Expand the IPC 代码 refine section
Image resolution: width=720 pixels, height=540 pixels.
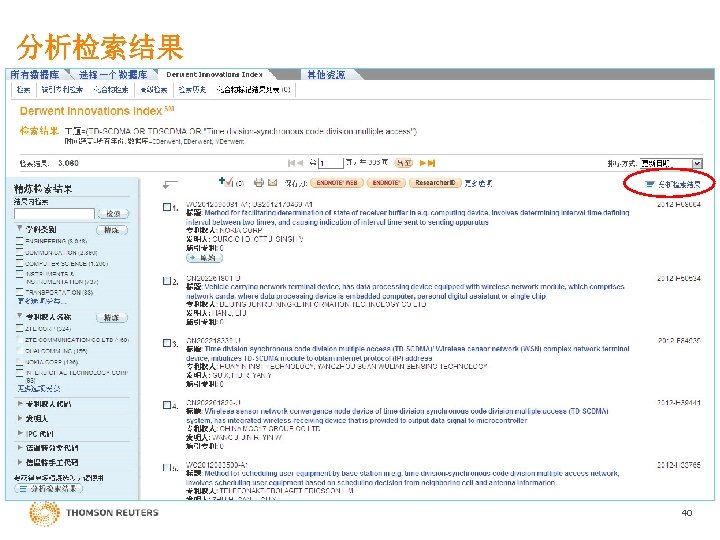click(20, 433)
